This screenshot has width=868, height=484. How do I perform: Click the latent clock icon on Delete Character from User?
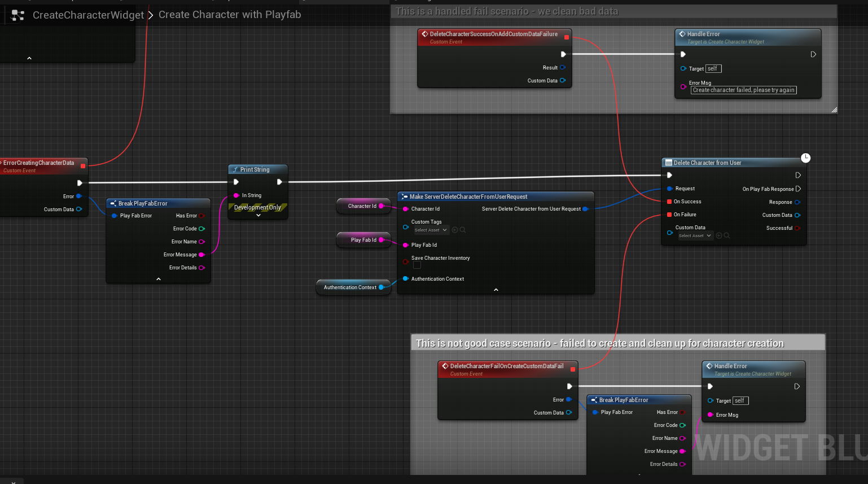(x=805, y=158)
